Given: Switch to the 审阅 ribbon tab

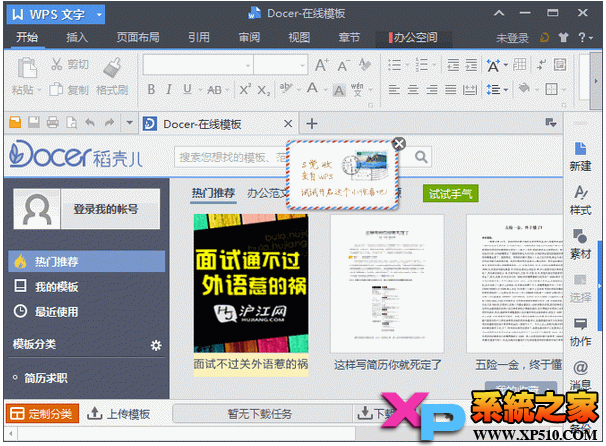Looking at the screenshot, I should (249, 37).
